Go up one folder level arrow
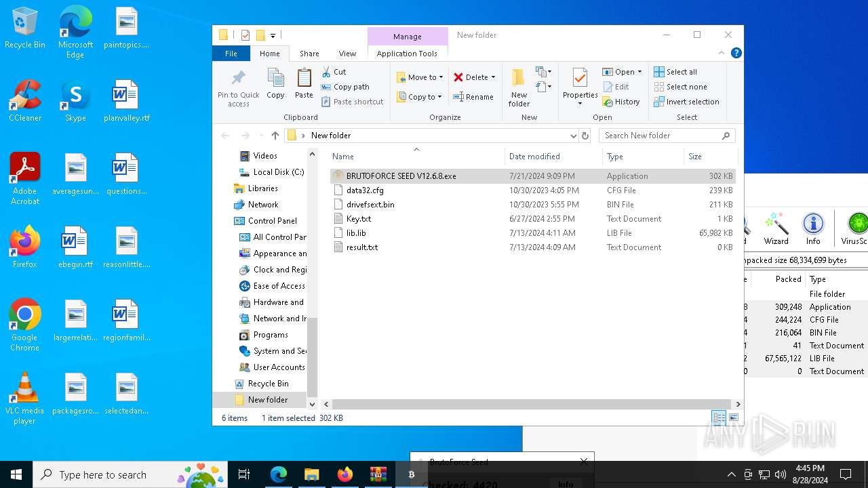The height and width of the screenshot is (488, 868). pos(275,136)
